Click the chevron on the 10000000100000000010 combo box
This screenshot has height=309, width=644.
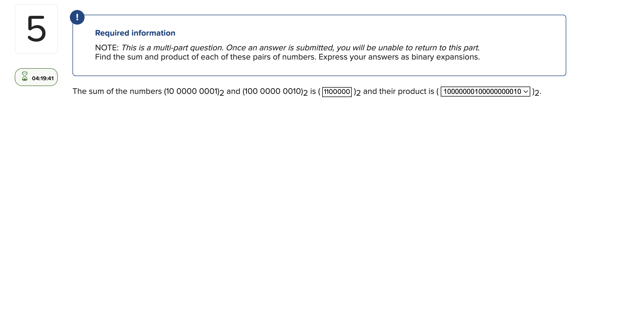(526, 92)
